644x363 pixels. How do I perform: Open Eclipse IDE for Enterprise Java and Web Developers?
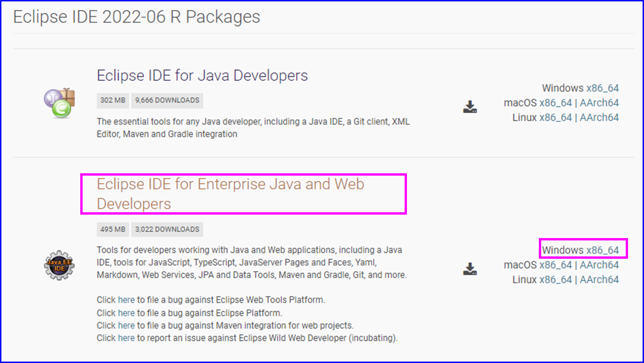(230, 193)
